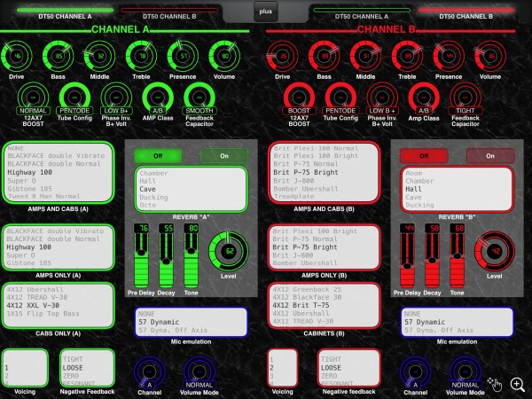Toggle Channel B TIGHT Feedback Capacitor switch

[x=465, y=99]
